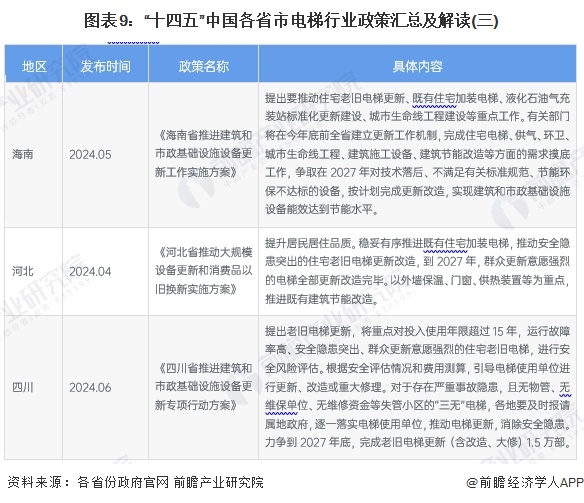Click the Sichuan policy content paragraph
The image size is (584, 503).
click(x=418, y=387)
